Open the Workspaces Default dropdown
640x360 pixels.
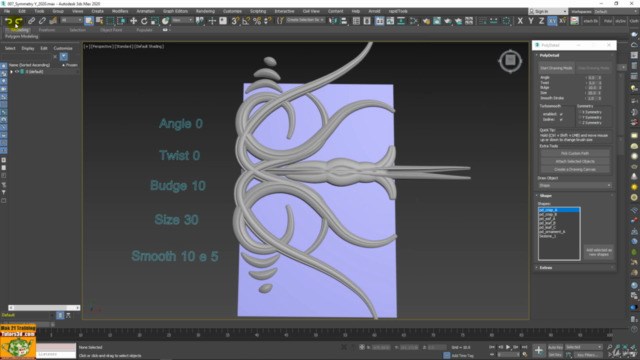coord(616,11)
